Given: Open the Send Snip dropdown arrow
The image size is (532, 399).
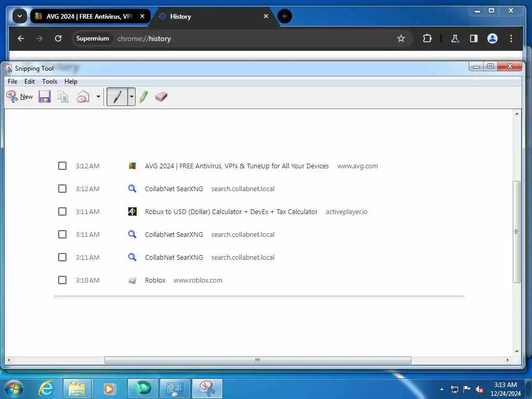Looking at the screenshot, I should [98, 97].
